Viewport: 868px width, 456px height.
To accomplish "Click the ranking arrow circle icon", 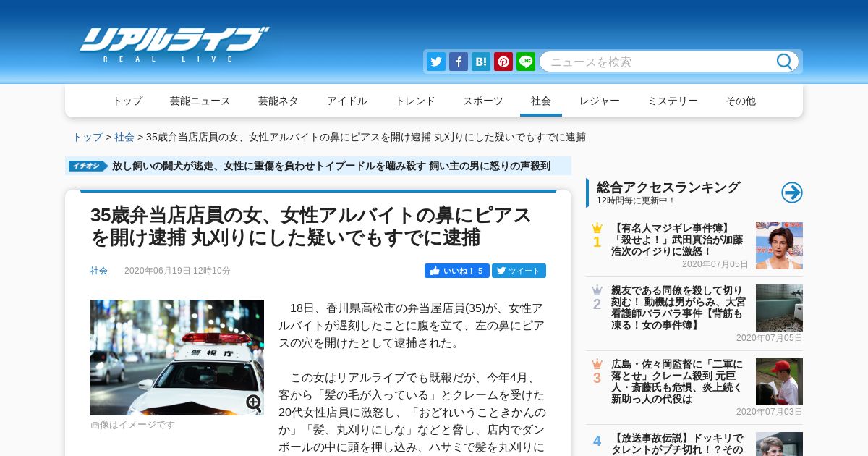I will tap(792, 193).
